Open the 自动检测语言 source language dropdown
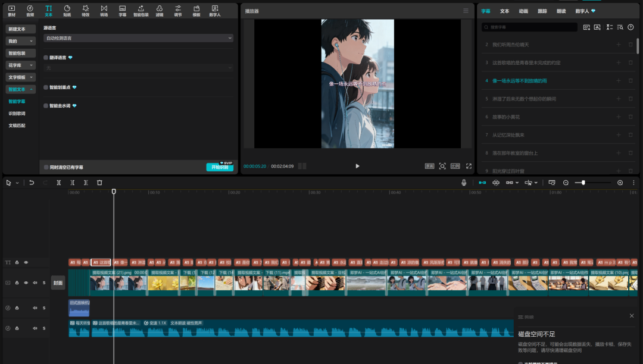This screenshot has width=643, height=364. (x=138, y=38)
